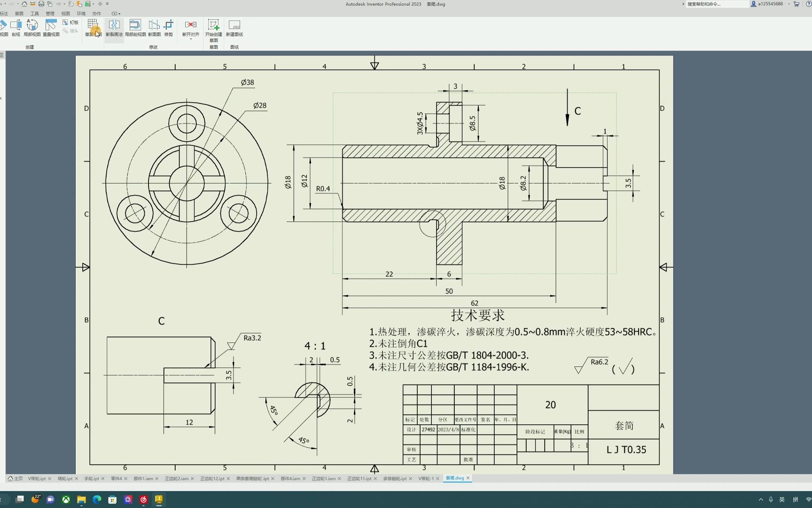This screenshot has width=812, height=508.
Task: Select the 剖视 section view tool
Action: click(x=16, y=28)
